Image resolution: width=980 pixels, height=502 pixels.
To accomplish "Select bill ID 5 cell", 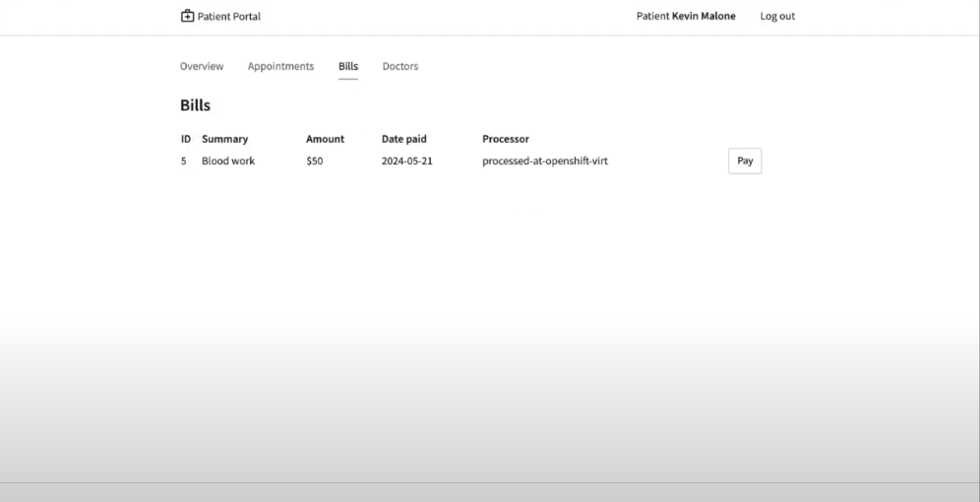I will [x=184, y=161].
